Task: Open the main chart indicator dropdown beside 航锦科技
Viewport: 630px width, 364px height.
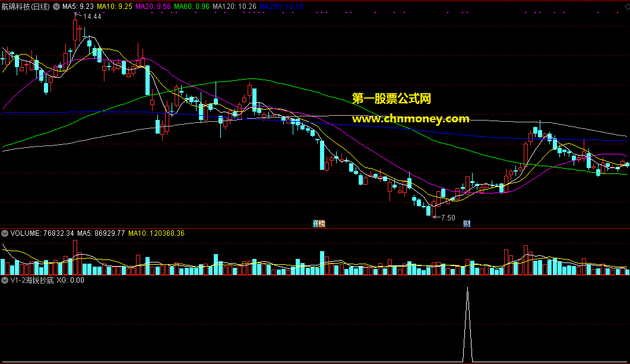Action: [x=56, y=7]
